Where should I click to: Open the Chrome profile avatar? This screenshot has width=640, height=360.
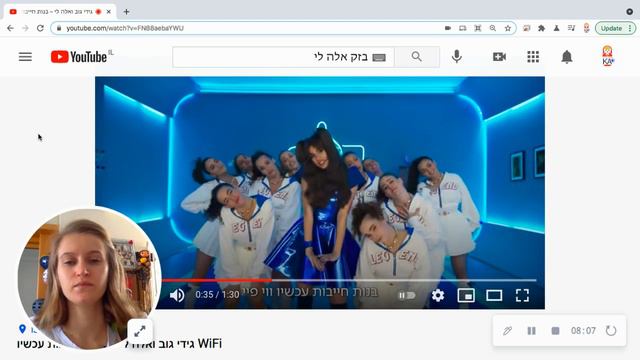[x=587, y=28]
